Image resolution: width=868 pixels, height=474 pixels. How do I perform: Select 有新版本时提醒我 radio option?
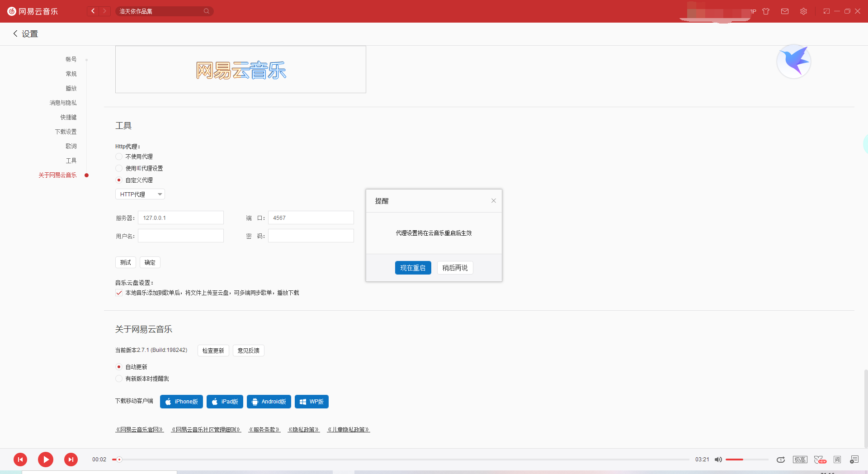click(119, 379)
